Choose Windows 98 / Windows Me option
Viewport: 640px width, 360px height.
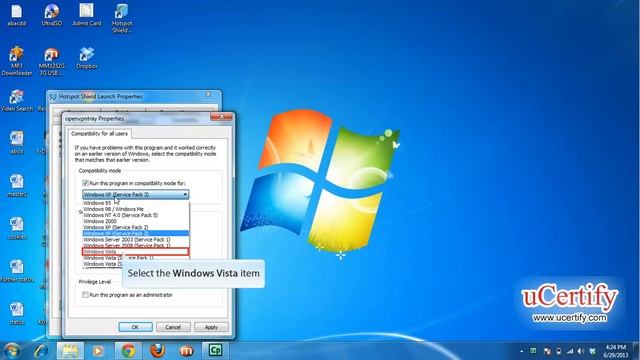click(x=136, y=209)
